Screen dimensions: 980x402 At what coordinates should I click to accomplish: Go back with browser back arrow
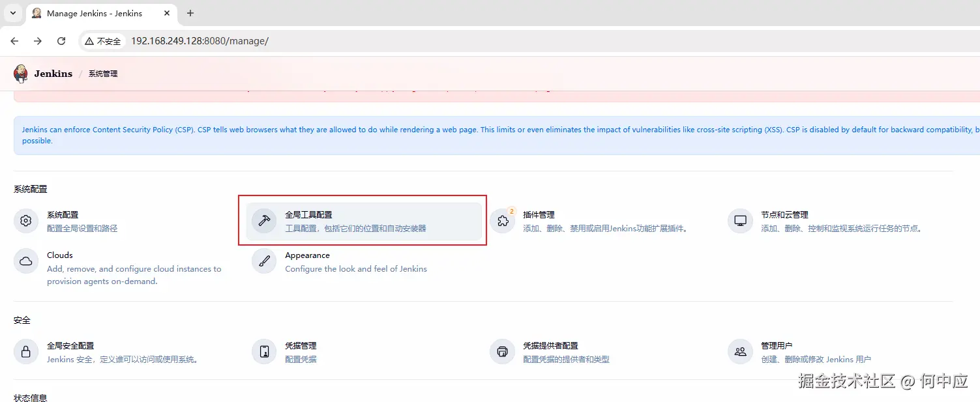tap(14, 41)
